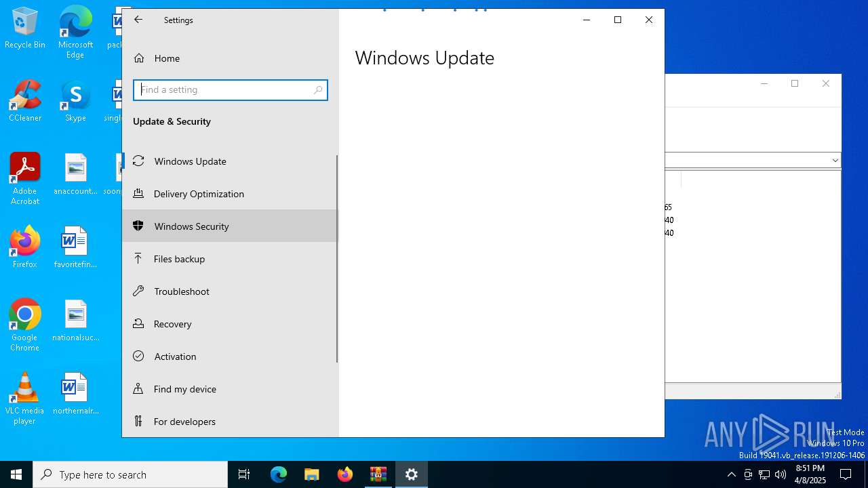Image resolution: width=868 pixels, height=488 pixels.
Task: Click the Settings sidebar scrollbar
Action: pos(337,259)
